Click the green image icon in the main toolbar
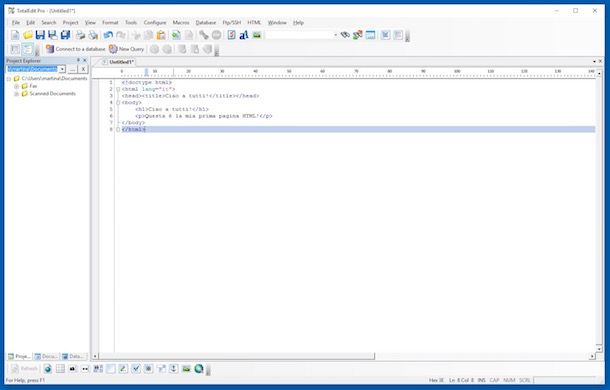Screen dimensions: 610x390 [x=257, y=35]
